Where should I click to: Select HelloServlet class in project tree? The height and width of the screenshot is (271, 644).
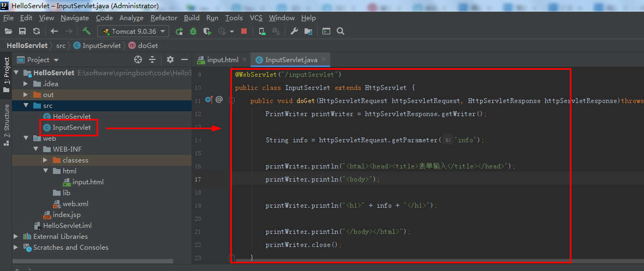pyautogui.click(x=67, y=117)
